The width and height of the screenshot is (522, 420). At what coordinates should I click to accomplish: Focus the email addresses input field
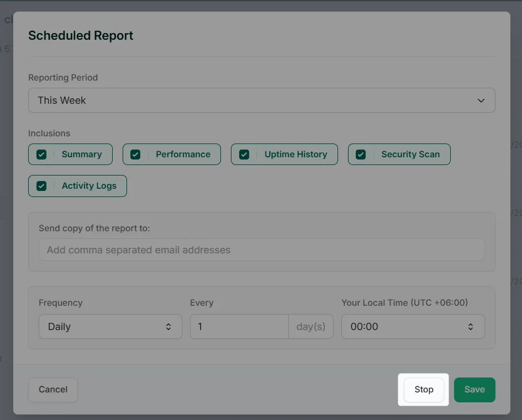click(262, 250)
